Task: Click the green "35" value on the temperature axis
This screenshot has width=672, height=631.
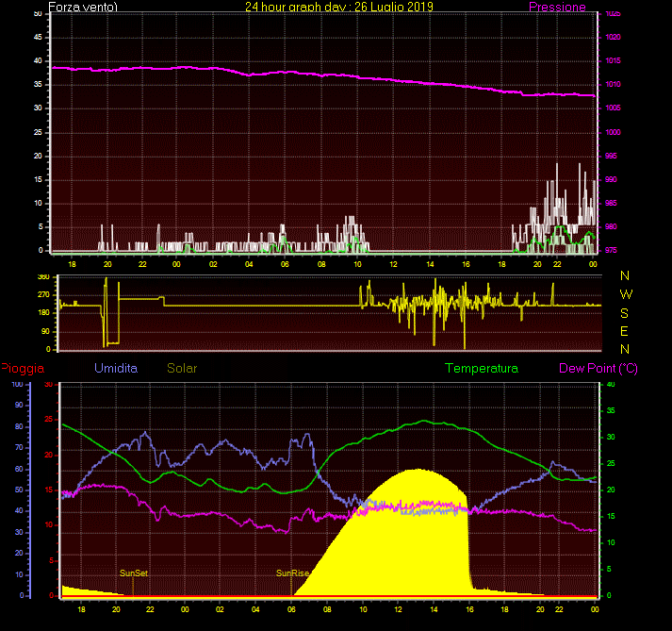Action: [x=611, y=410]
